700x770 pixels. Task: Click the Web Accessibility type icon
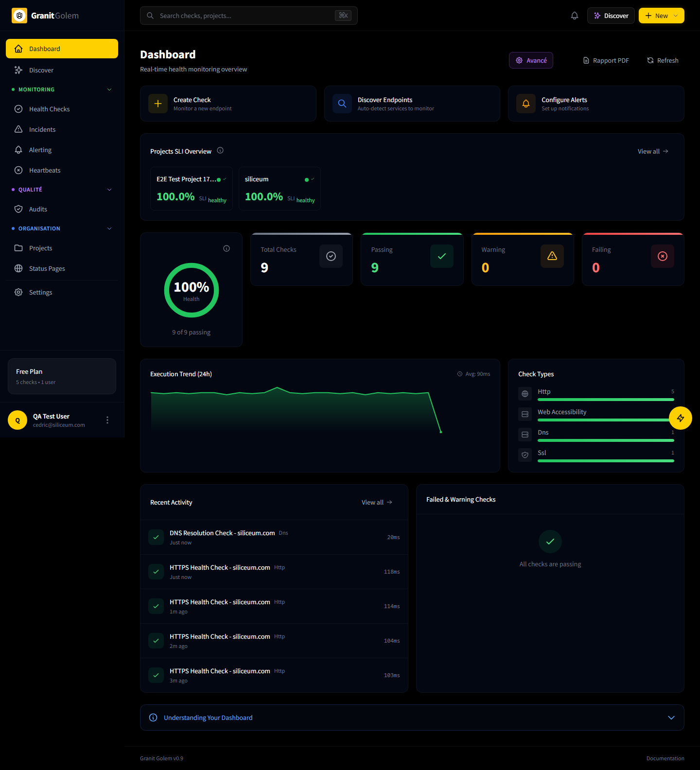point(525,414)
